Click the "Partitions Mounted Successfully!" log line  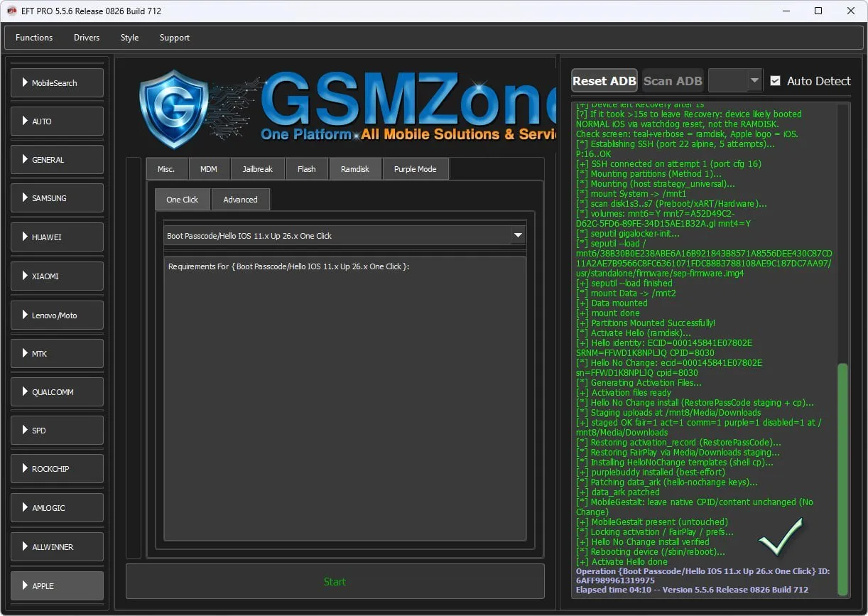click(x=646, y=323)
